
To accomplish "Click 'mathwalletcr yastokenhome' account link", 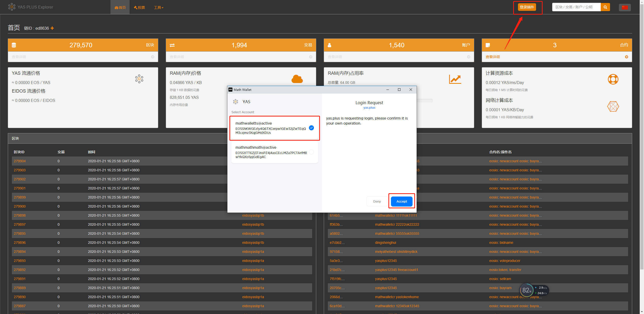I will tap(397, 297).
